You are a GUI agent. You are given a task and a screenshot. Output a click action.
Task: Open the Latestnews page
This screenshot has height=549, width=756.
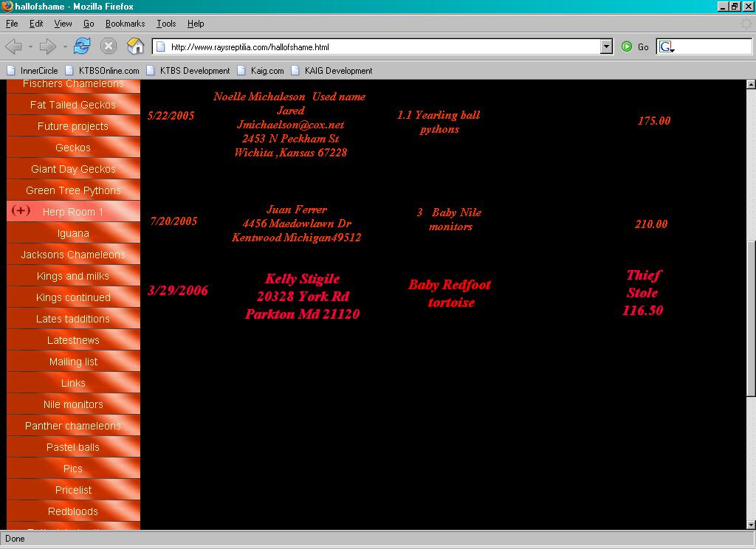tap(73, 340)
